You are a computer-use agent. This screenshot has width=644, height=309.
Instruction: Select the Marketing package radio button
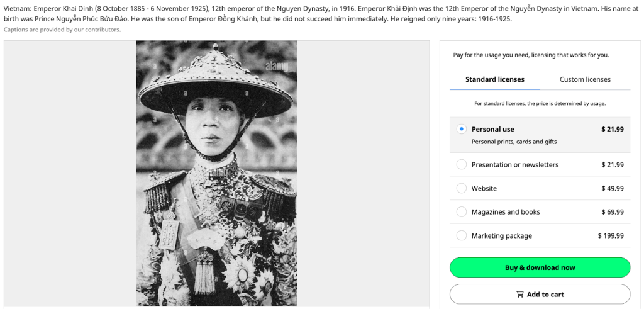pos(462,235)
